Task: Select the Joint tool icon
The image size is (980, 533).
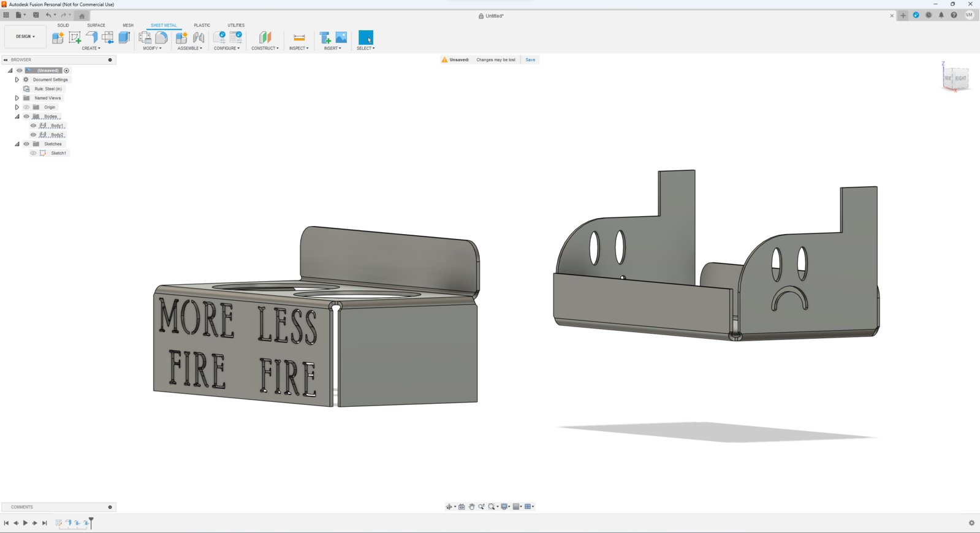Action: tap(199, 37)
